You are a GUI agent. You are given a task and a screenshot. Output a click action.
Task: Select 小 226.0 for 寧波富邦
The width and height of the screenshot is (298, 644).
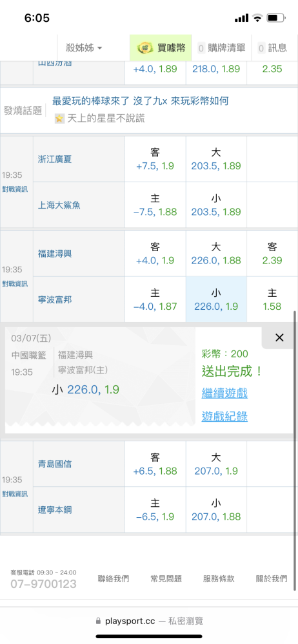216,299
